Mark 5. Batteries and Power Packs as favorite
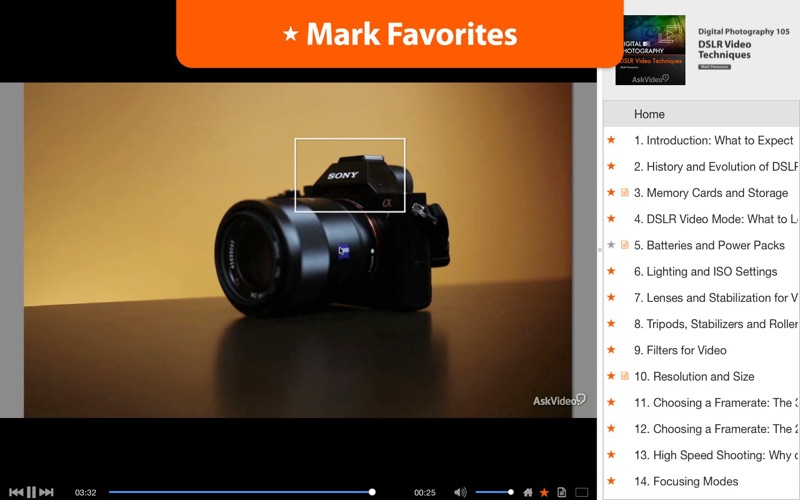Screen dimensions: 800x500 click(x=611, y=245)
